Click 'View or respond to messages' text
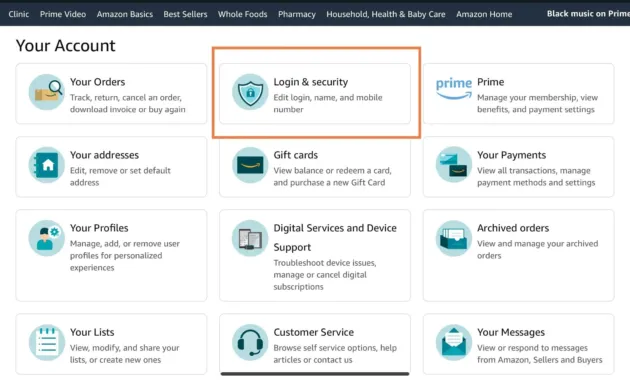 (x=540, y=353)
